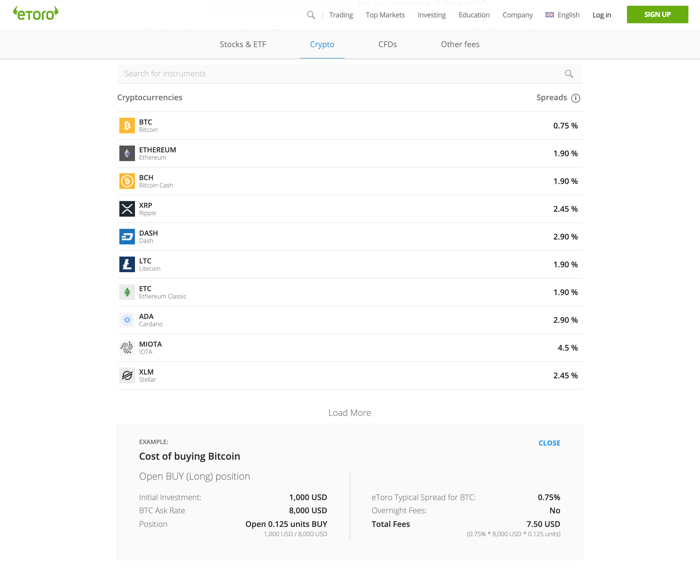Open the Top Markets menu
Screen dimensions: 700x576
[x=385, y=15]
